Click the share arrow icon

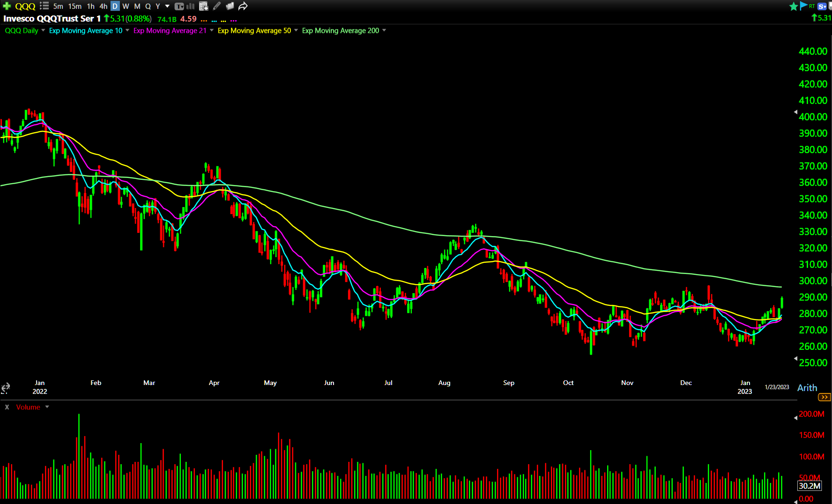click(x=243, y=6)
